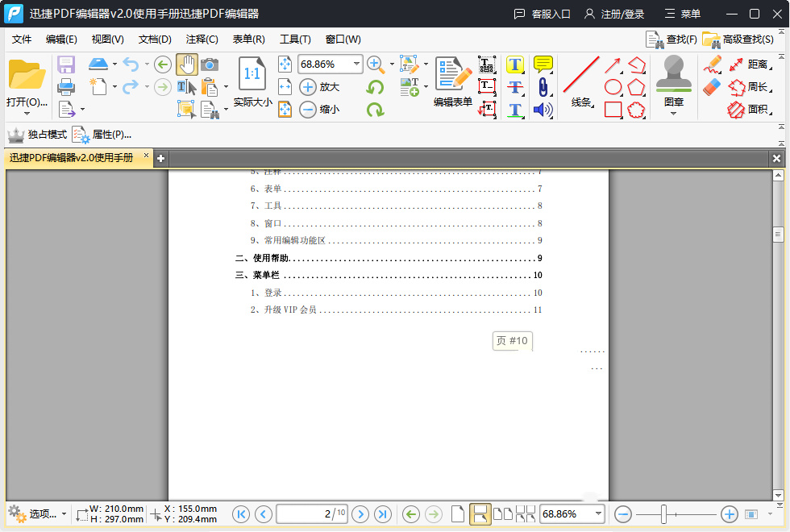Insert a sound annotation

543,110
